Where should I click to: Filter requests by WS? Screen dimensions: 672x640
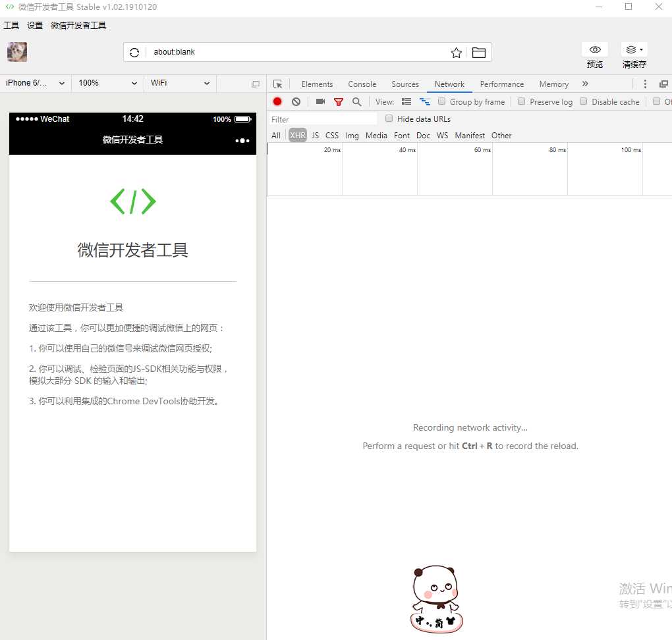coord(442,136)
